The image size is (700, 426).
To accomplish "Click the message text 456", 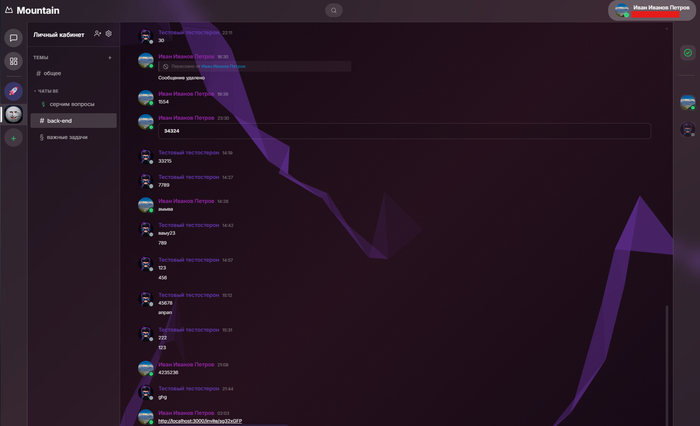I will pos(162,278).
